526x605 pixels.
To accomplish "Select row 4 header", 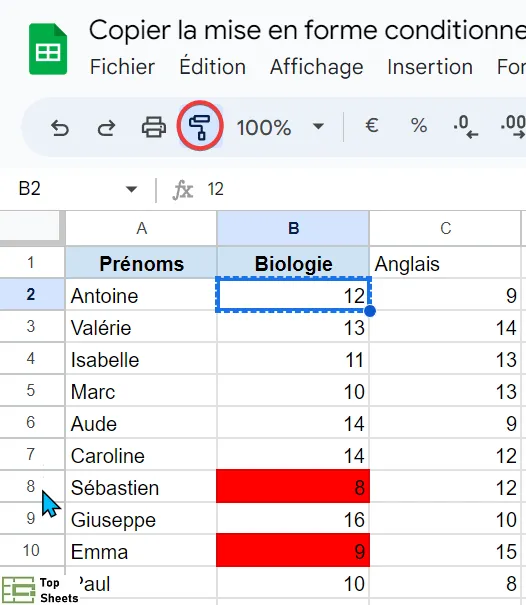I will tap(31, 358).
